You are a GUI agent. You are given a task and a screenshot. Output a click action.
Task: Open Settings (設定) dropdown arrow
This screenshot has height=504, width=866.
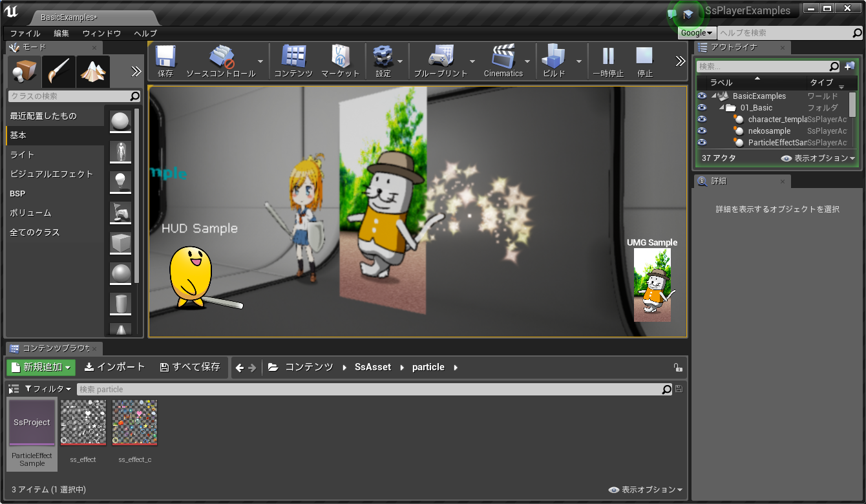(x=400, y=61)
